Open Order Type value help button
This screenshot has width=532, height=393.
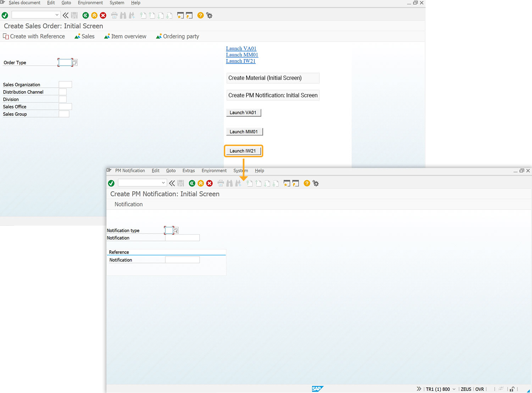click(75, 62)
